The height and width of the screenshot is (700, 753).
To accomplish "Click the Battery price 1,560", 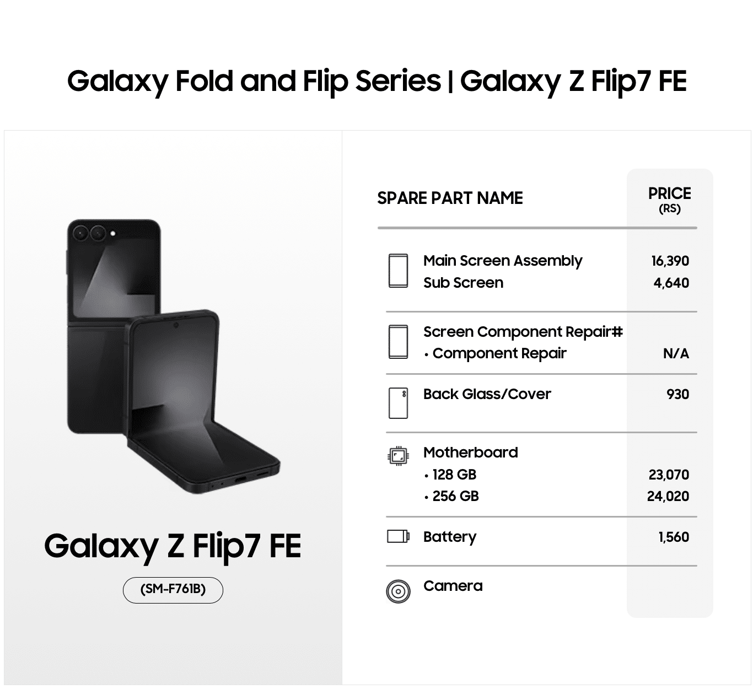I will [x=674, y=537].
